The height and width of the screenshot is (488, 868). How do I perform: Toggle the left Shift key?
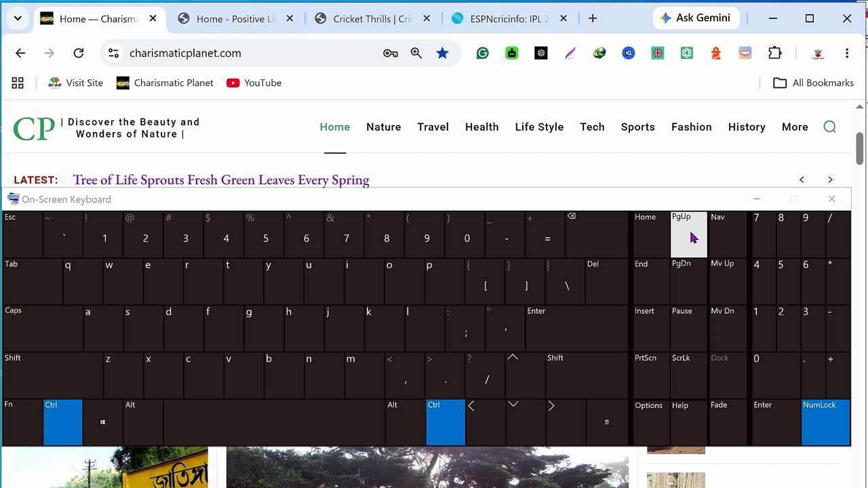[53, 375]
